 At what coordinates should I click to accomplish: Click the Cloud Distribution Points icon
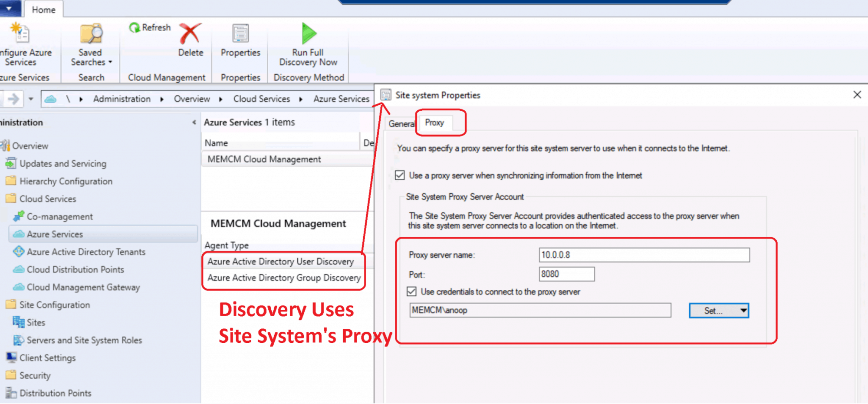pyautogui.click(x=18, y=269)
